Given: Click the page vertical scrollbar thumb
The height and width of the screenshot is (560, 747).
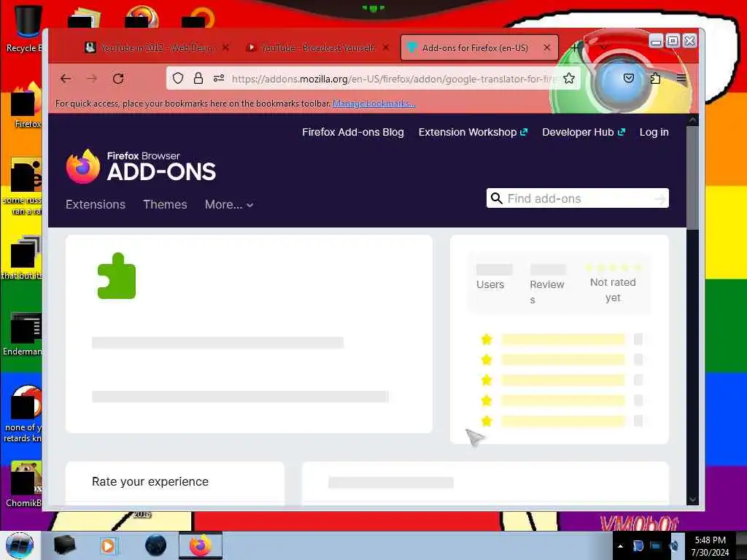Looking at the screenshot, I should [693, 177].
